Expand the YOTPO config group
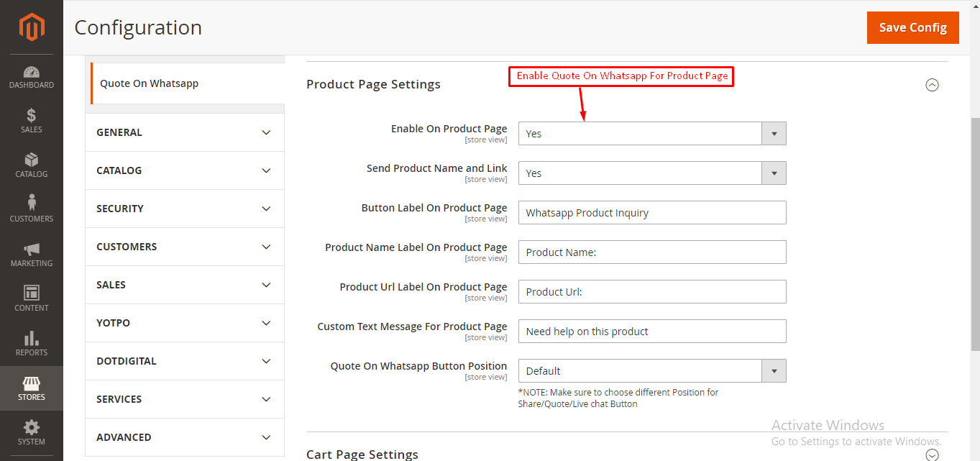 click(x=185, y=323)
